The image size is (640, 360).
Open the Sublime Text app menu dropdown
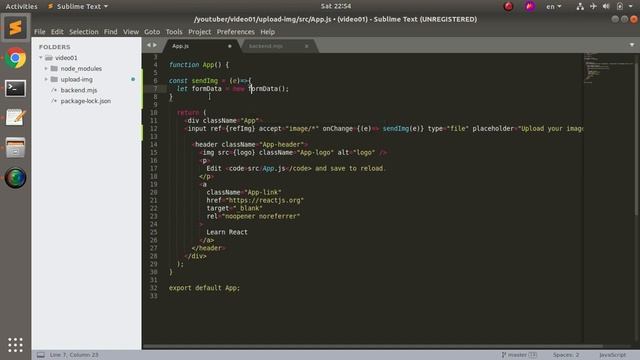(x=78, y=6)
